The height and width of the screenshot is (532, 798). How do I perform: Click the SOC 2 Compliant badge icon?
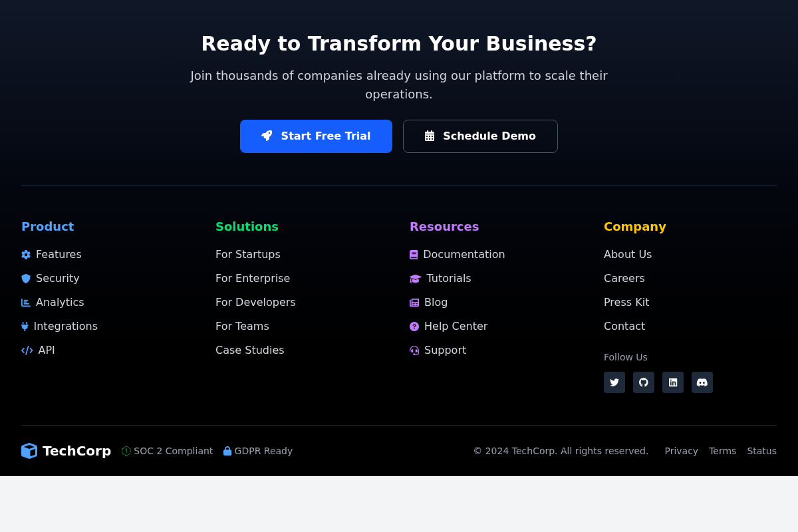(x=126, y=451)
